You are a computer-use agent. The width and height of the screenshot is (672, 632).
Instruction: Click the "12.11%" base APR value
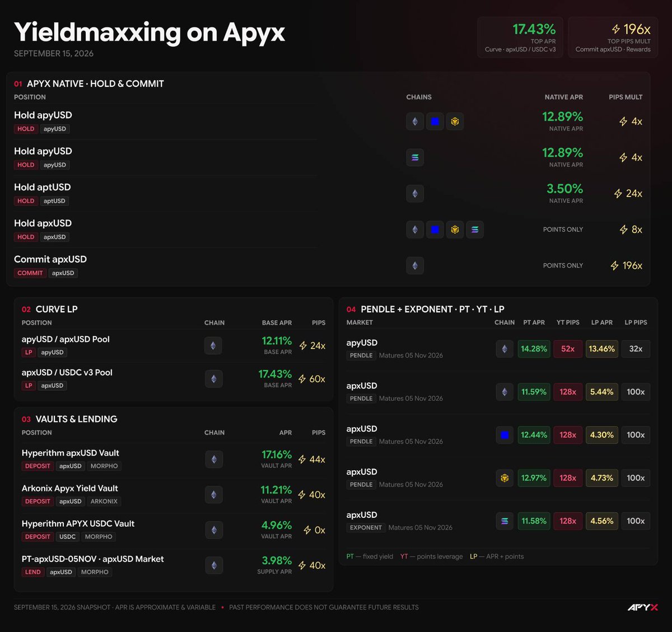(277, 341)
